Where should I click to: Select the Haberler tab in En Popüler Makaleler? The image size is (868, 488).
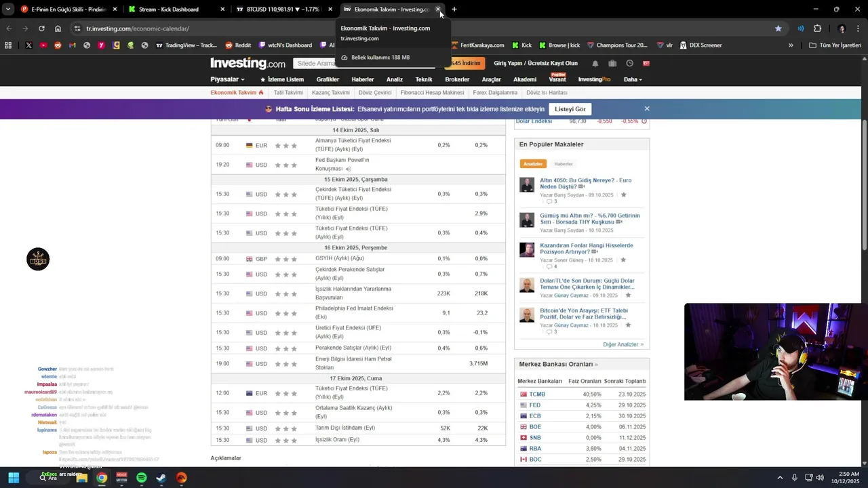(x=564, y=164)
